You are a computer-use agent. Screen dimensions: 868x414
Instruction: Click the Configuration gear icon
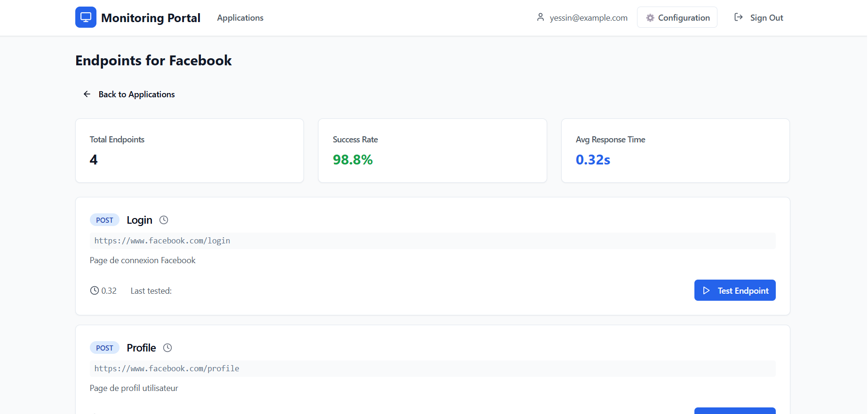(x=650, y=18)
